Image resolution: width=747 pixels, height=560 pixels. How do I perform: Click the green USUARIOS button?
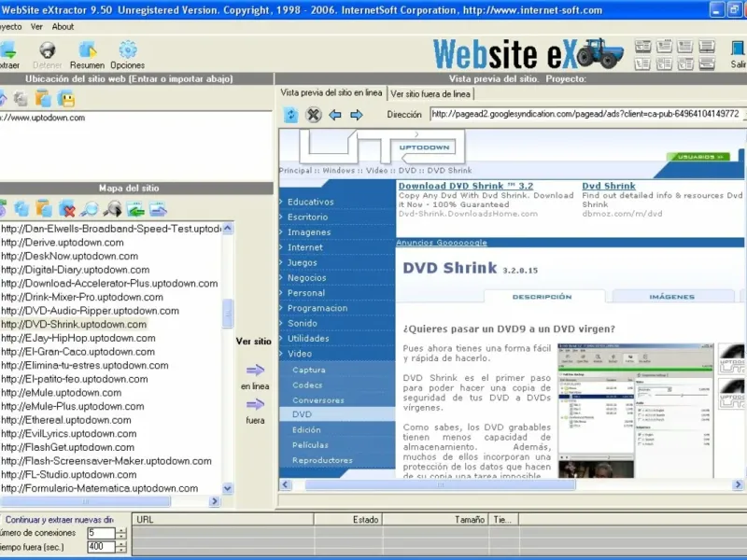pos(697,157)
